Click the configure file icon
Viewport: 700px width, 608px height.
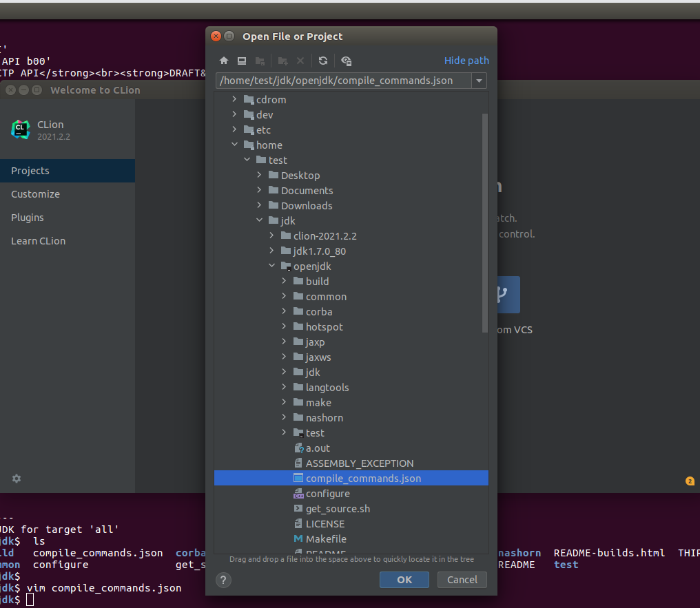[298, 494]
